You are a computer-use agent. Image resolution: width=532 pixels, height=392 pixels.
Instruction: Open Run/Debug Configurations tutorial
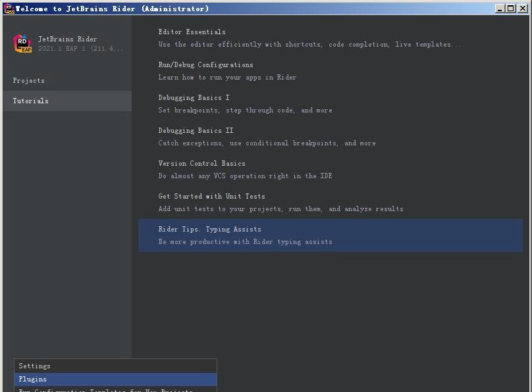[331, 71]
